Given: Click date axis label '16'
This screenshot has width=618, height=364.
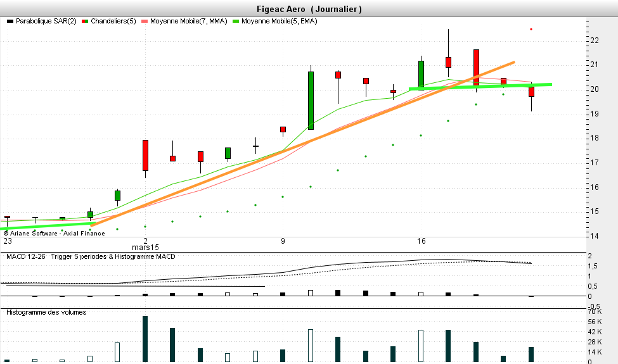Looking at the screenshot, I should tap(422, 241).
